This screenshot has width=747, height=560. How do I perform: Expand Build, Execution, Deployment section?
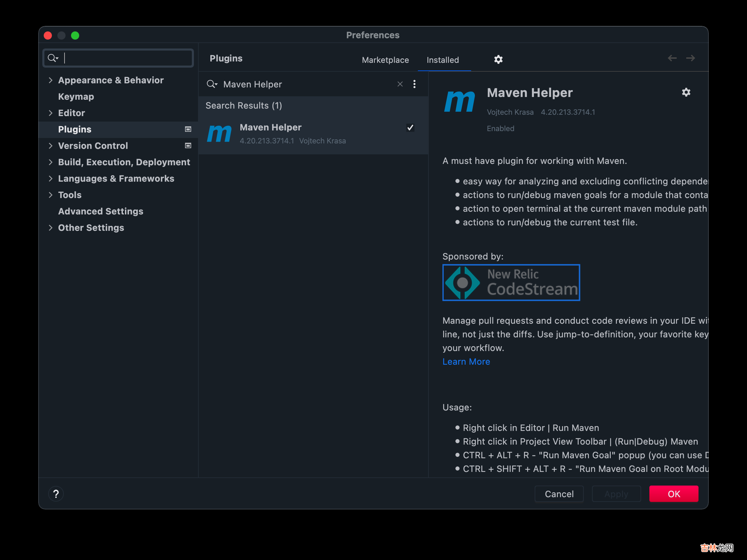pyautogui.click(x=51, y=162)
